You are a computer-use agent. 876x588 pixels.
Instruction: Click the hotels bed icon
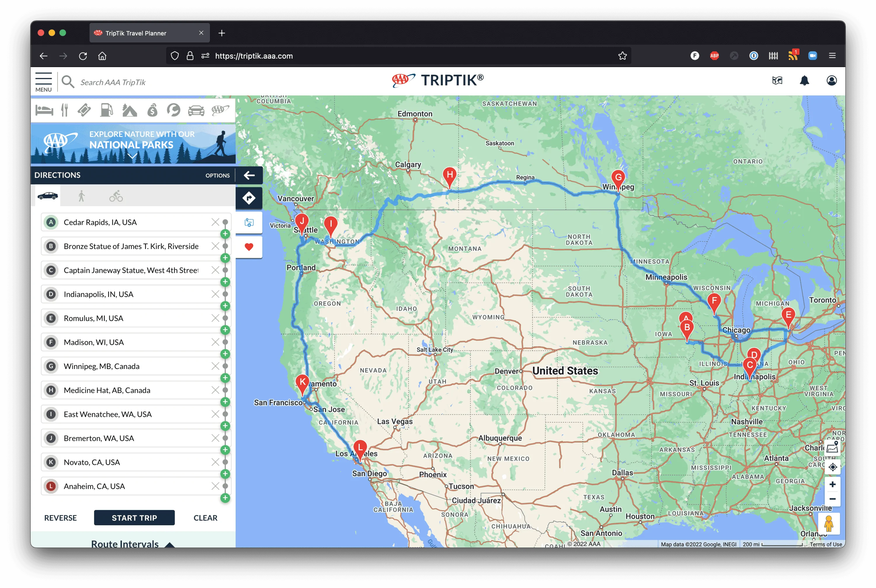[44, 110]
